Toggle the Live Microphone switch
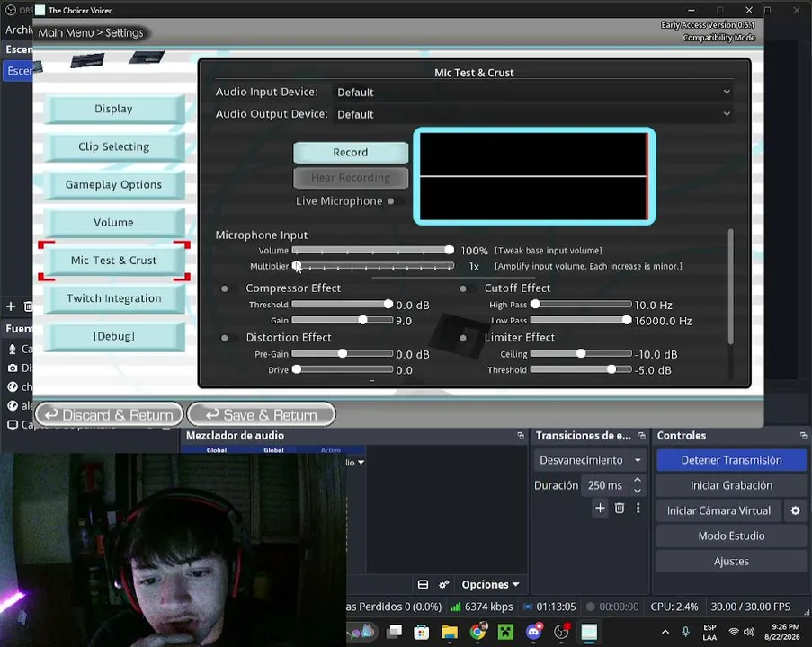Screen dimensions: 812x647 [x=395, y=201]
